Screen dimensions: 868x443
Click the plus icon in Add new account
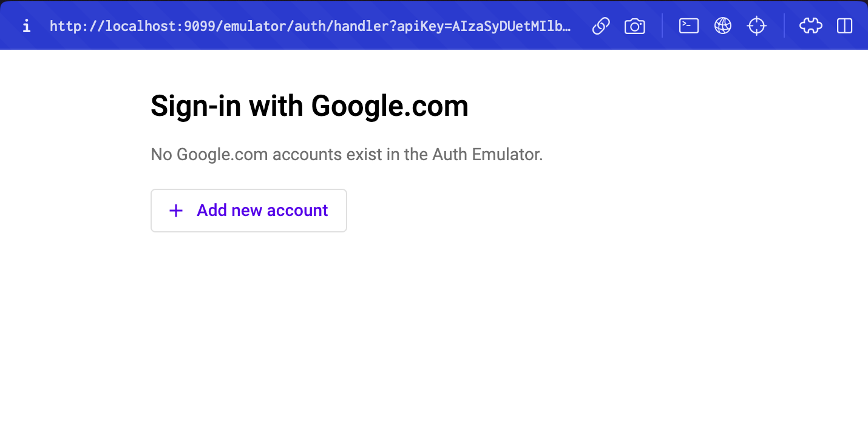(x=176, y=211)
